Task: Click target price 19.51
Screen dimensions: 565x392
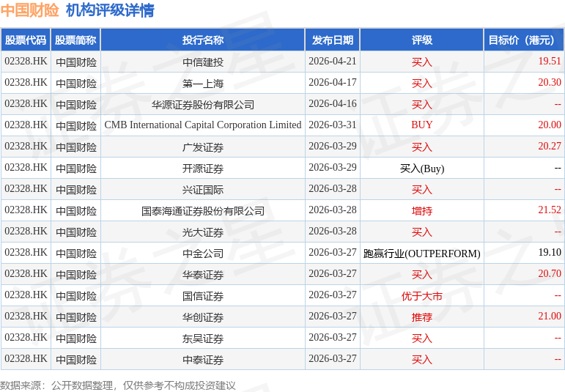Action: pyautogui.click(x=550, y=61)
